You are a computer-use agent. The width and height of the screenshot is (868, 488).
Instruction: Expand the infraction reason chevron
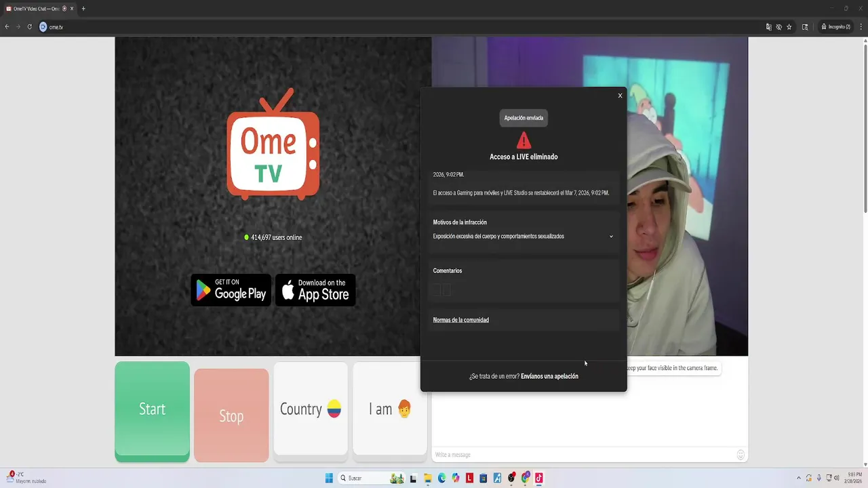611,237
